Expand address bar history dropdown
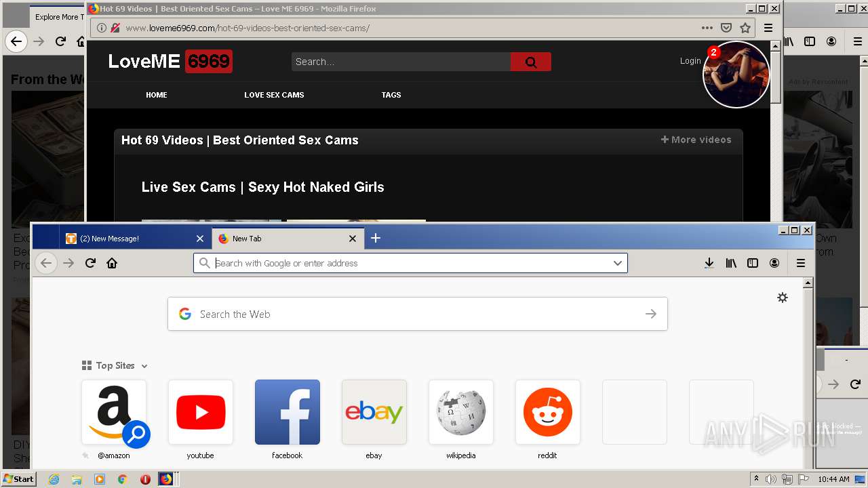This screenshot has width=868, height=488. point(618,263)
